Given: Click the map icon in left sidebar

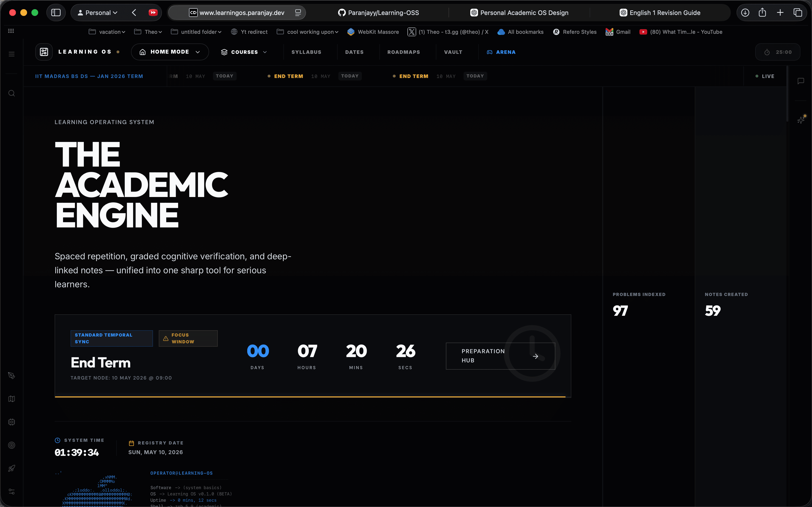Looking at the screenshot, I should tap(12, 399).
